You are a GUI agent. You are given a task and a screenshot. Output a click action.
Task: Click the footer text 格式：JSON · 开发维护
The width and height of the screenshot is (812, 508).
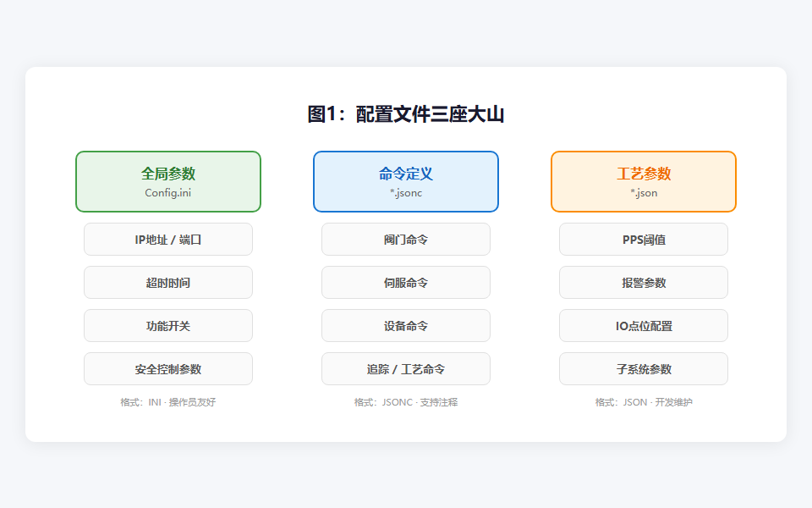click(x=644, y=402)
